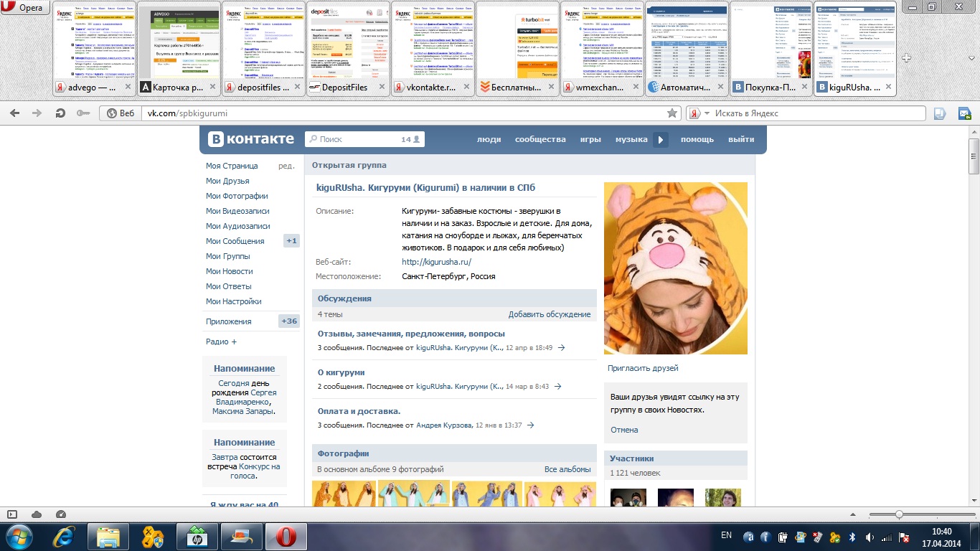980x551 pixels.
Task: Go back with the browser back arrow
Action: pos(15,113)
